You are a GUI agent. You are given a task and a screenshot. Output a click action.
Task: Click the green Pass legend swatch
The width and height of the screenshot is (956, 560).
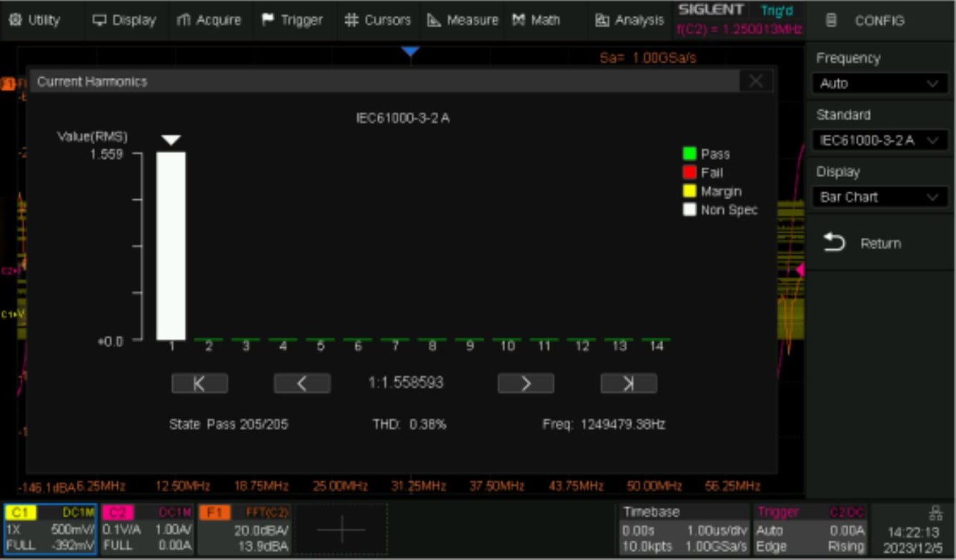pos(689,154)
